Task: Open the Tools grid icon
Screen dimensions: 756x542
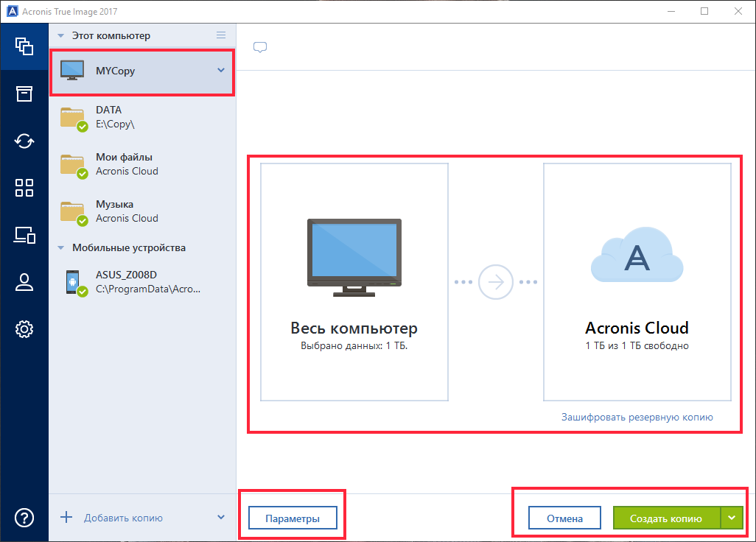Action: (x=24, y=188)
